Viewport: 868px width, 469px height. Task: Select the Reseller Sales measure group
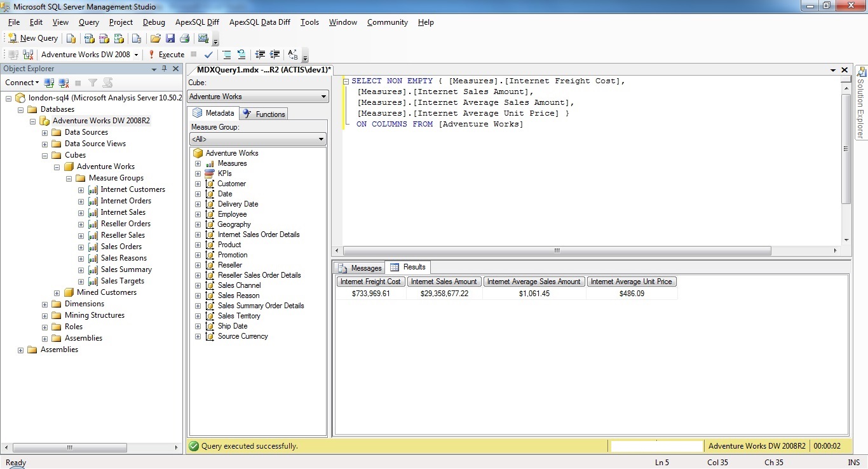[x=123, y=235]
